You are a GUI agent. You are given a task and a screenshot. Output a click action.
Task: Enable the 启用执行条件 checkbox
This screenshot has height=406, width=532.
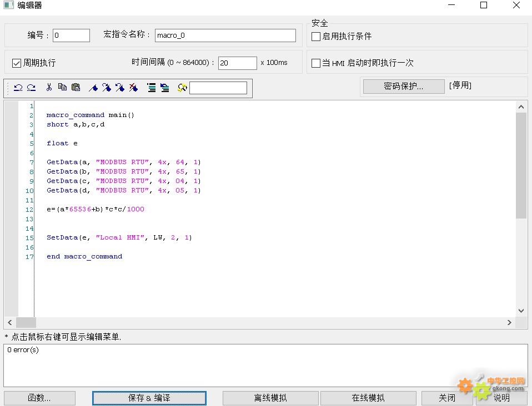[x=316, y=36]
